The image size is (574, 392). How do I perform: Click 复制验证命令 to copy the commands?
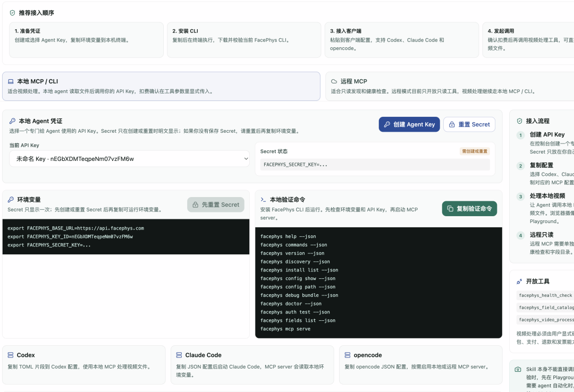pyautogui.click(x=469, y=209)
